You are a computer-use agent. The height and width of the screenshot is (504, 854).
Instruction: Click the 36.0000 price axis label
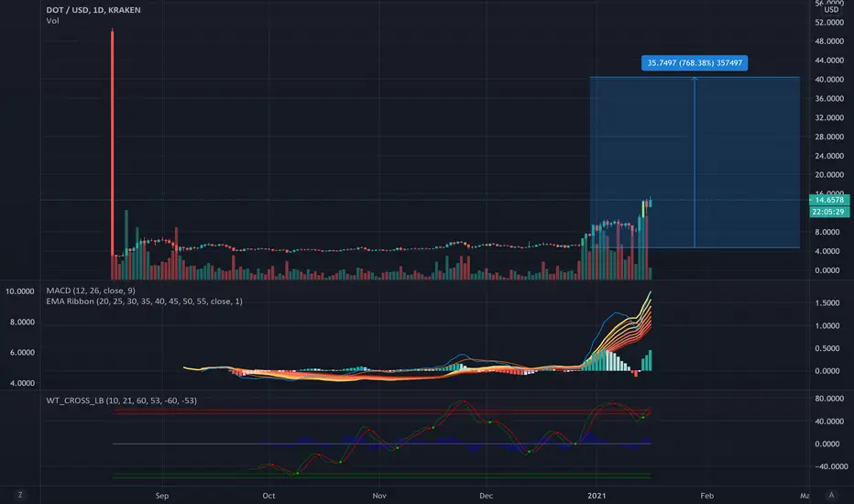[x=829, y=99]
